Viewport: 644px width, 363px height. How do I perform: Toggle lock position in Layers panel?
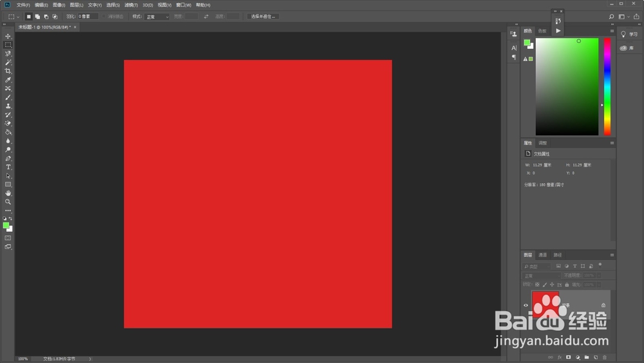tap(552, 284)
